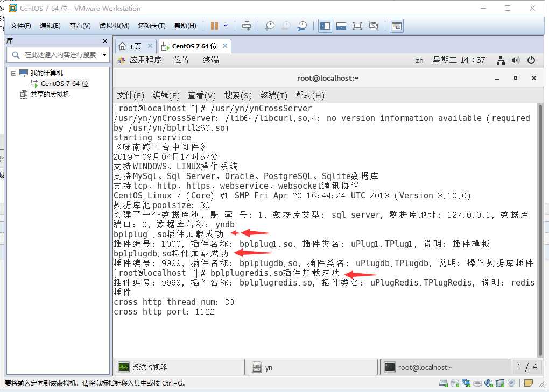This screenshot has width=549, height=392.
Task: Select CentOS 7 64 位 in library tree
Action: pos(60,83)
